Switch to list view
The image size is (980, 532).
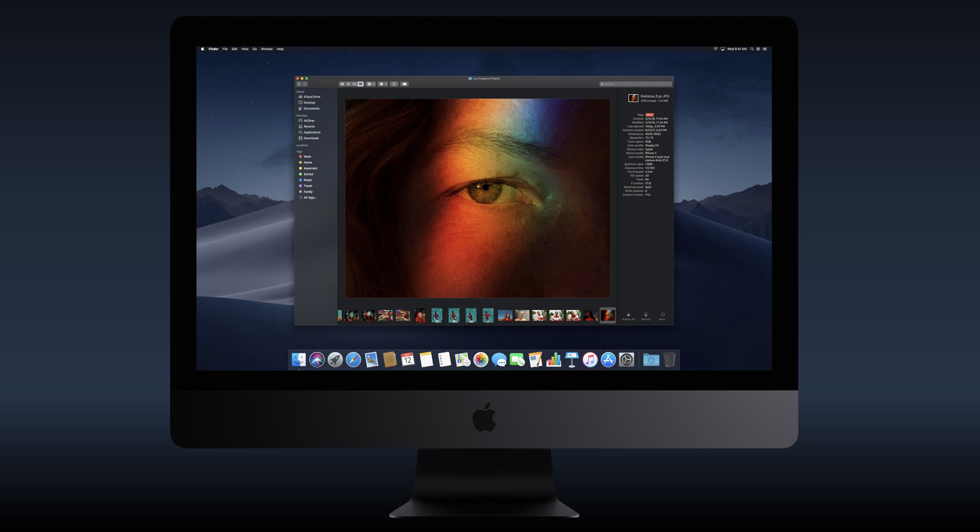coord(348,84)
